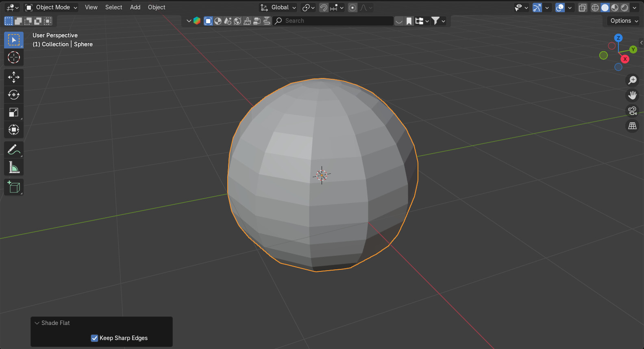The height and width of the screenshot is (349, 644).
Task: Toggle the camera view button
Action: 632,111
